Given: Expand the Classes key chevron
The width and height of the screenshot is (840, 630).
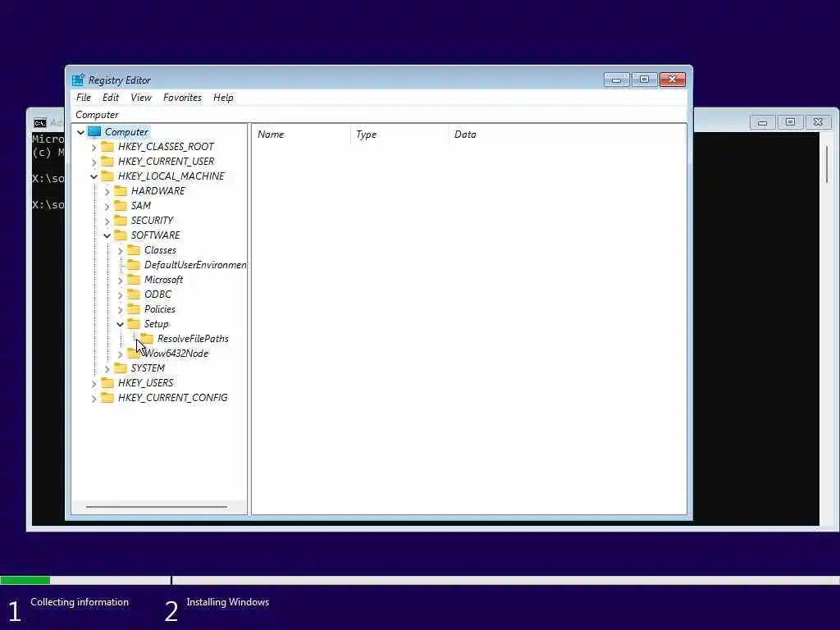Looking at the screenshot, I should coord(120,250).
